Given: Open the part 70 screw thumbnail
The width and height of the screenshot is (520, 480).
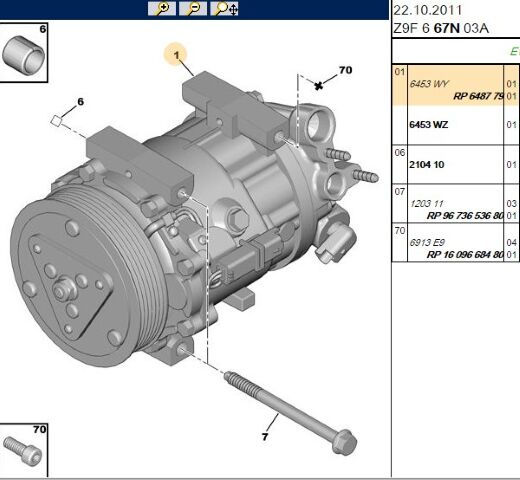Looking at the screenshot, I should point(24,451).
